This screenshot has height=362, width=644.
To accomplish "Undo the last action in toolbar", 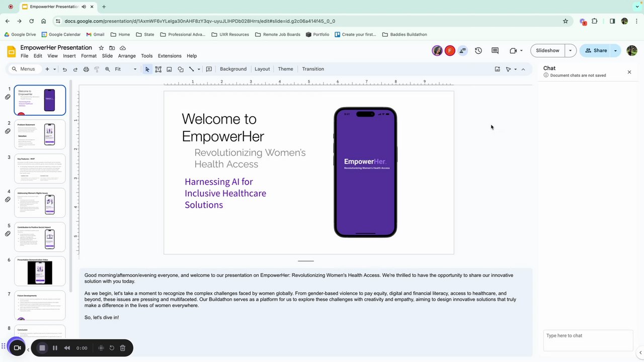I will 64,69.
